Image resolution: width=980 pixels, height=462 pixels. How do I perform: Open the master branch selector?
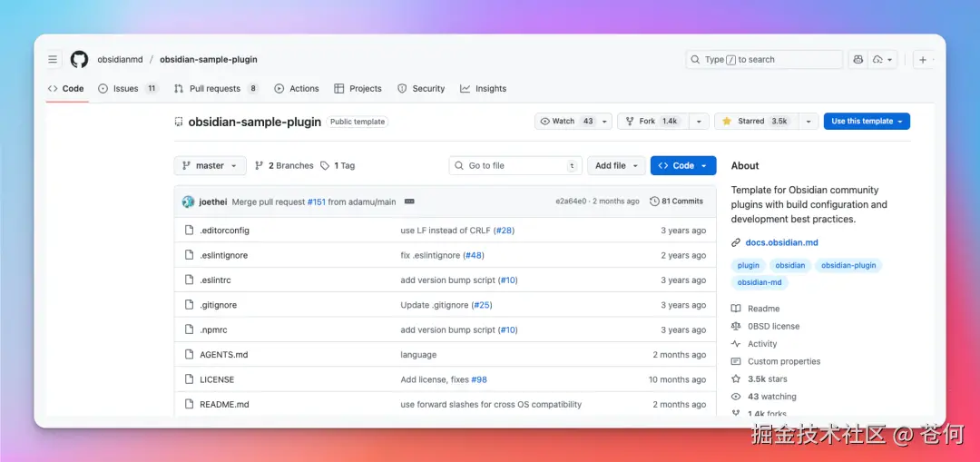tap(210, 166)
